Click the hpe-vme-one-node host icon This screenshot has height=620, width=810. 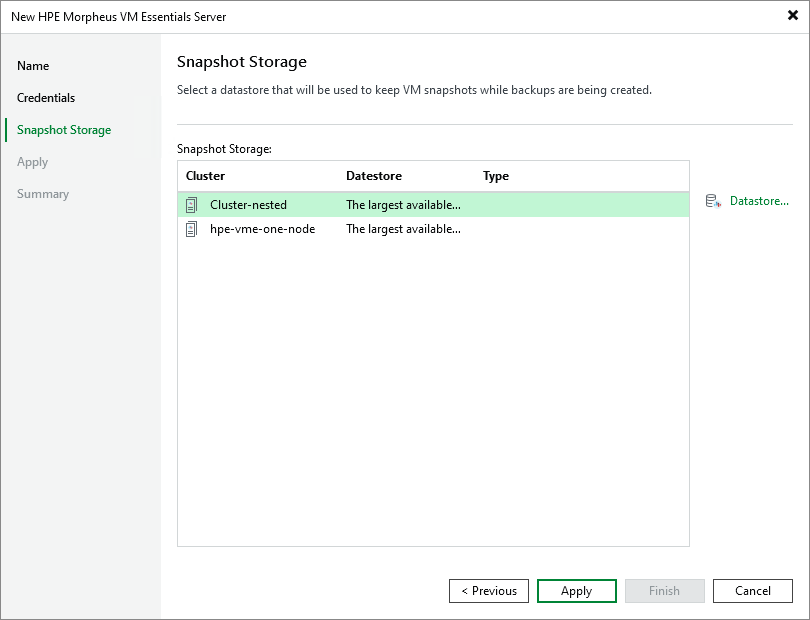[x=192, y=229]
